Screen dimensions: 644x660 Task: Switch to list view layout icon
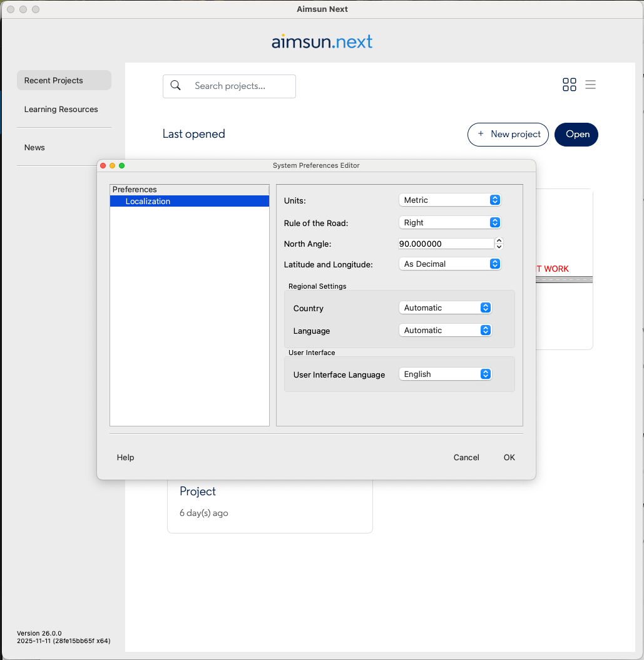[x=590, y=85]
